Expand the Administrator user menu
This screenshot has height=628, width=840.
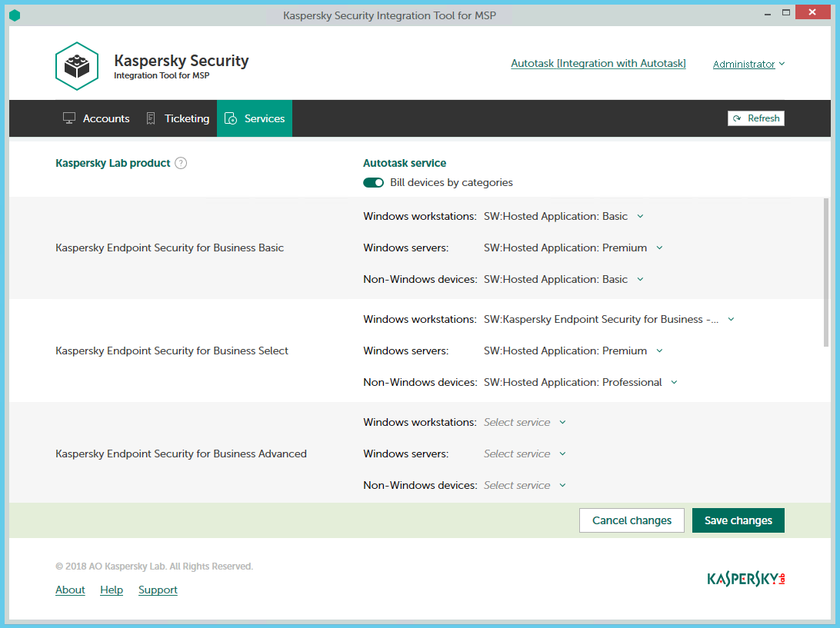[x=748, y=65]
